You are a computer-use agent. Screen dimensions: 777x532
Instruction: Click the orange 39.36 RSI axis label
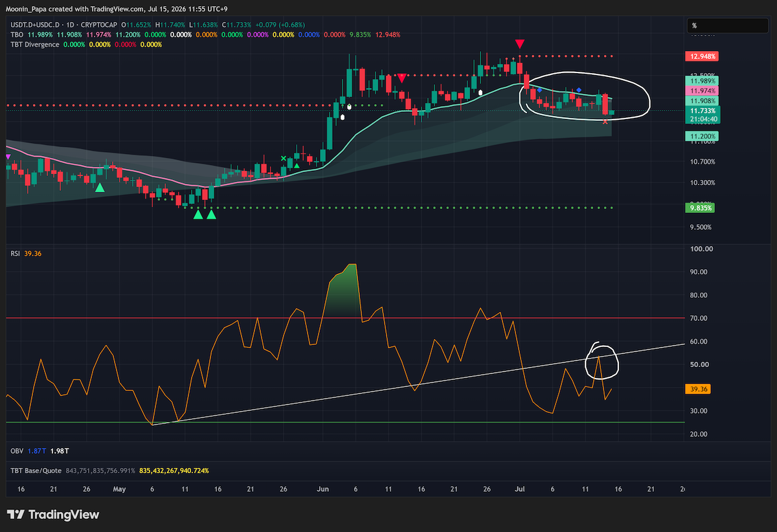[x=699, y=389]
